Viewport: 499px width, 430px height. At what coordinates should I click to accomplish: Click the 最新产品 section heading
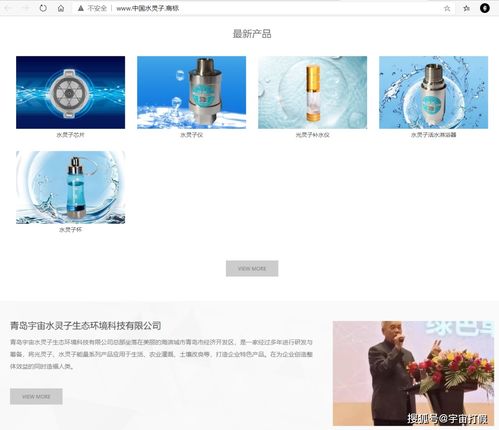(x=252, y=34)
